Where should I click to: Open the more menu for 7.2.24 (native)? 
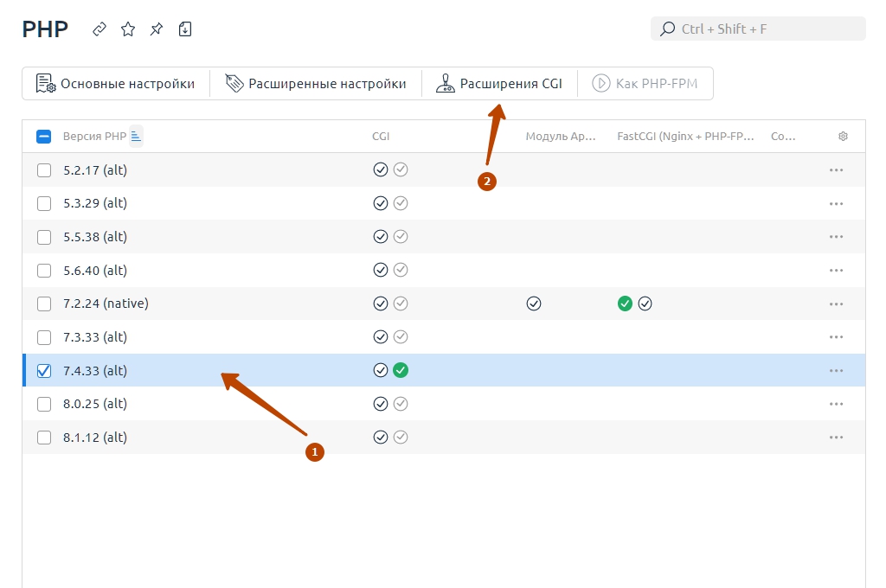837,304
